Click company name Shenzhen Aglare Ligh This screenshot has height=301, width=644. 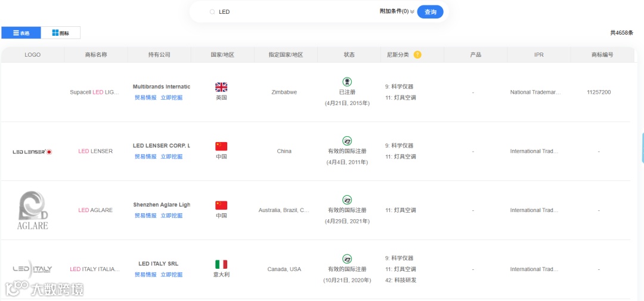pyautogui.click(x=162, y=204)
